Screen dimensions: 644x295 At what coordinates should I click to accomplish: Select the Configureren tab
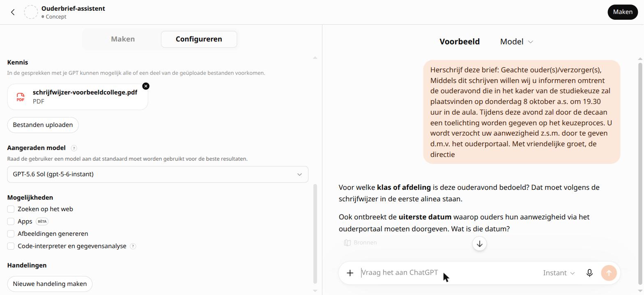click(x=199, y=39)
